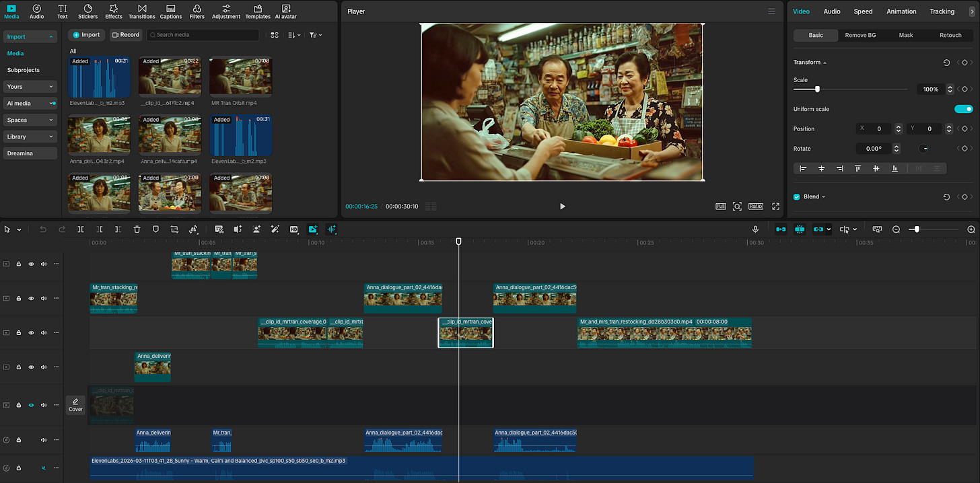The height and width of the screenshot is (483, 980).
Task: Switch to the Animation tab
Action: pos(901,11)
